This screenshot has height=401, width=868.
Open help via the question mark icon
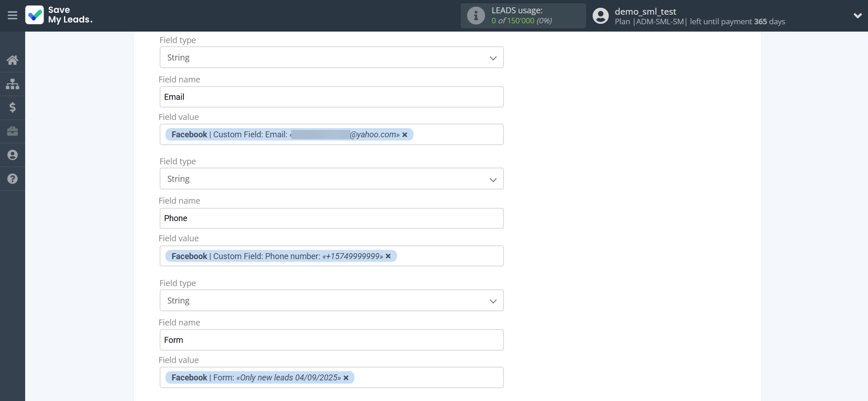pos(12,179)
